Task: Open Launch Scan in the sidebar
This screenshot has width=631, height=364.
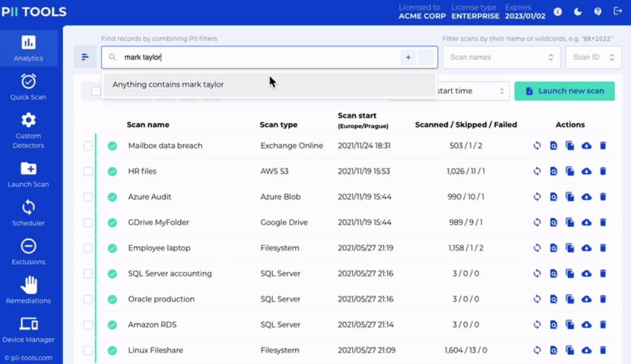Action: click(x=28, y=174)
